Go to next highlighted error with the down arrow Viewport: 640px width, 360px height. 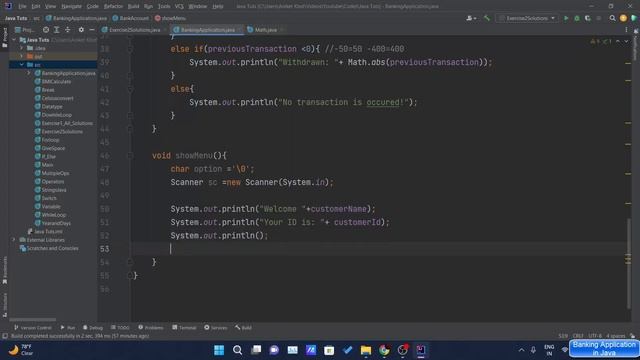(626, 42)
